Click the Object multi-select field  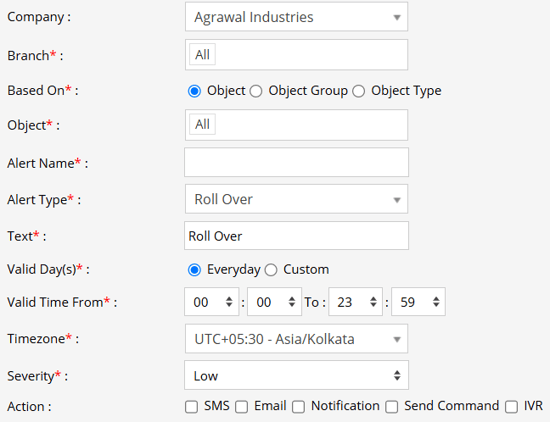pyautogui.click(x=296, y=125)
